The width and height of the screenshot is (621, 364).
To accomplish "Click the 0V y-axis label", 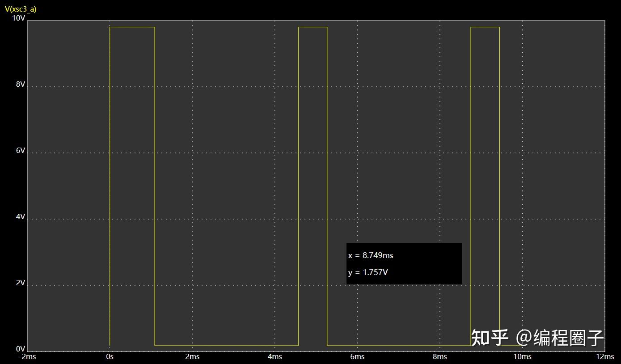I will pyautogui.click(x=20, y=349).
